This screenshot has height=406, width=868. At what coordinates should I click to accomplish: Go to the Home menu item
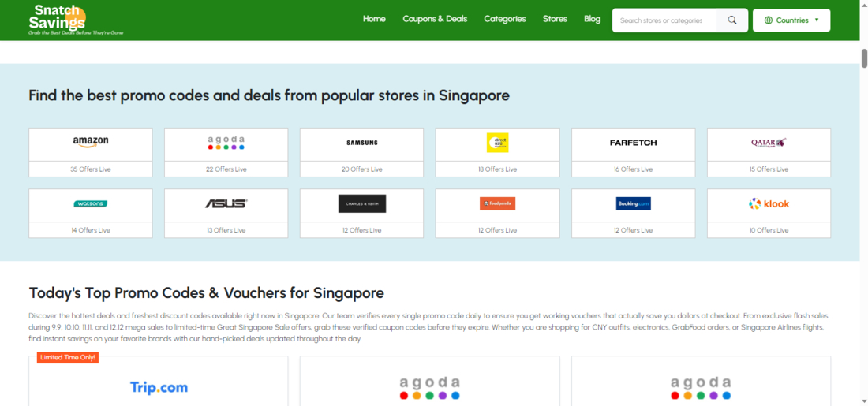point(374,19)
